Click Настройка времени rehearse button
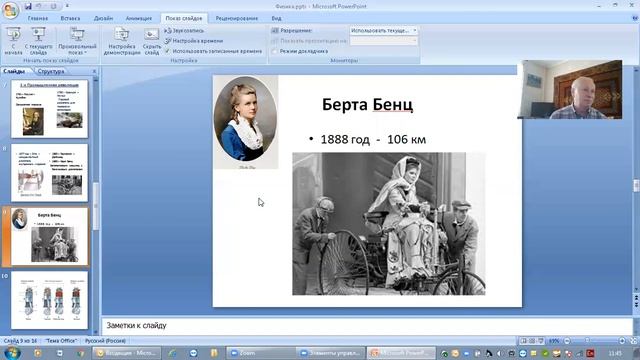 pyautogui.click(x=194, y=41)
